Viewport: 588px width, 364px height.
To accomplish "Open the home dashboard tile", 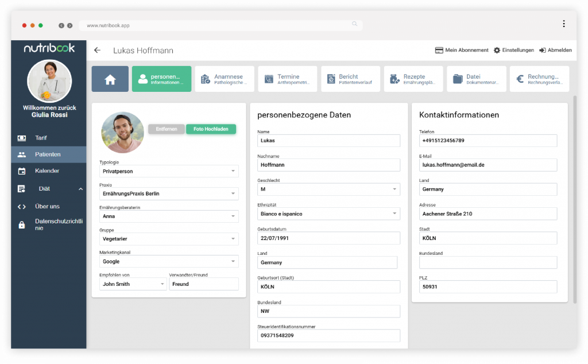I will pyautogui.click(x=110, y=79).
